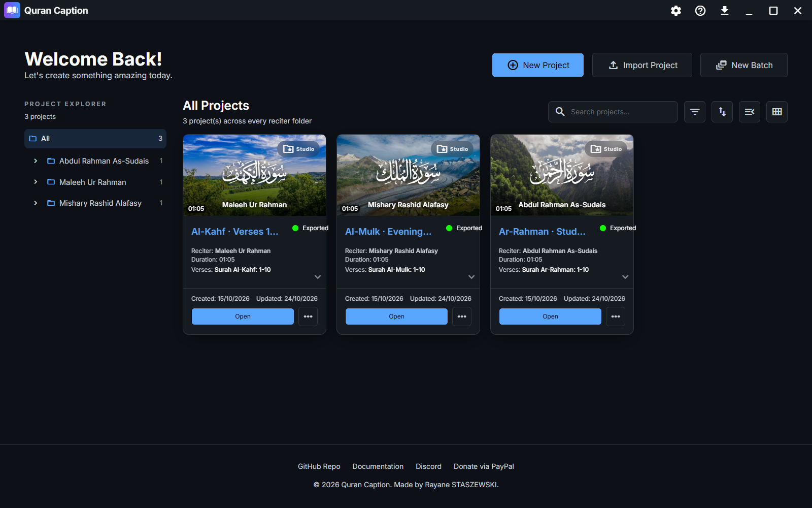Click Studio badge on Al-Mulk thumbnail
This screenshot has width=812, height=508.
pyautogui.click(x=452, y=149)
